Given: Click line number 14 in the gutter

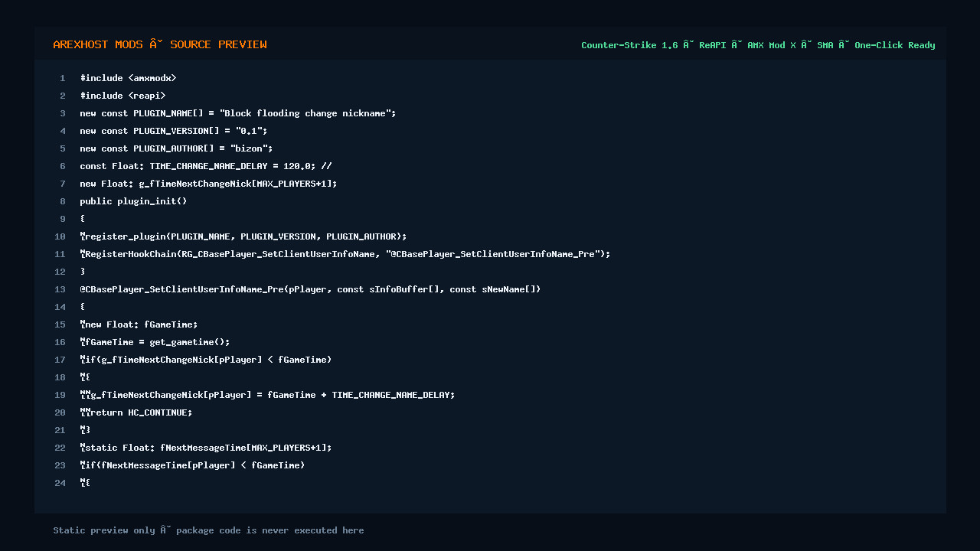Looking at the screenshot, I should (x=60, y=307).
